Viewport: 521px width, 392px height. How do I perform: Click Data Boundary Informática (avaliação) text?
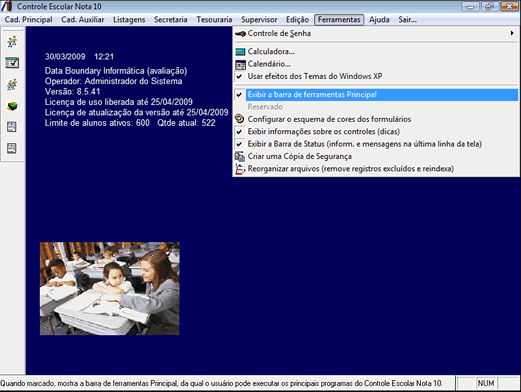[116, 71]
